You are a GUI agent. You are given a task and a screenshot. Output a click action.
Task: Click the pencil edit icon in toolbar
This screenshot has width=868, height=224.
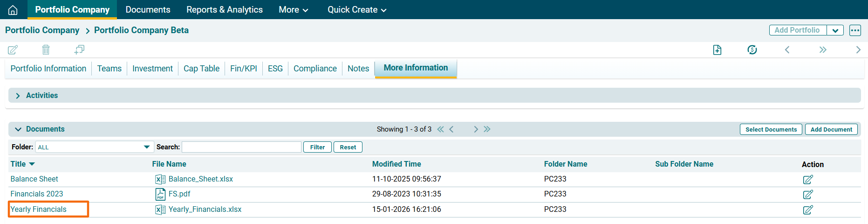coord(13,49)
